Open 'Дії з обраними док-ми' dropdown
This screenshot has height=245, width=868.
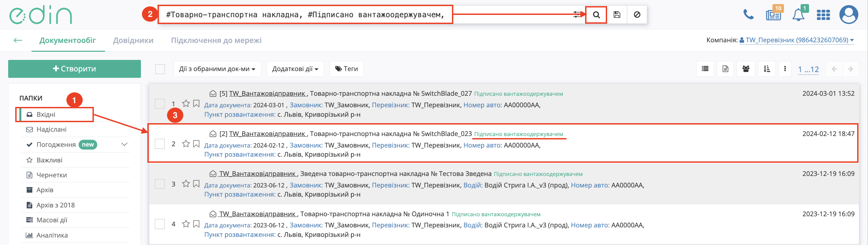(x=217, y=69)
